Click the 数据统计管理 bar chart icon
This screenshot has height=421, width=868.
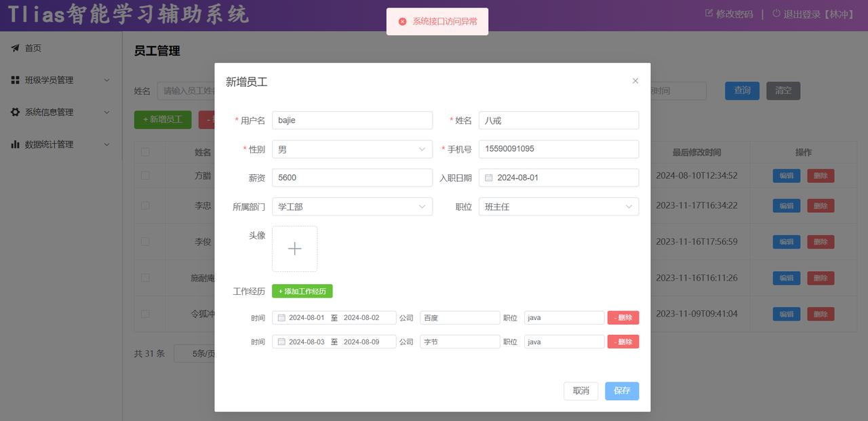pos(15,144)
